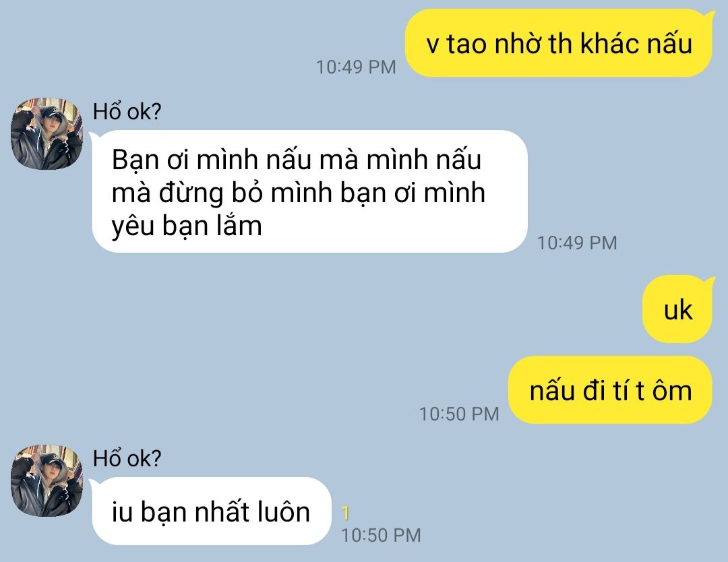Click the 10:50 PM timestamp under unread count
The height and width of the screenshot is (562, 728).
[x=381, y=535]
